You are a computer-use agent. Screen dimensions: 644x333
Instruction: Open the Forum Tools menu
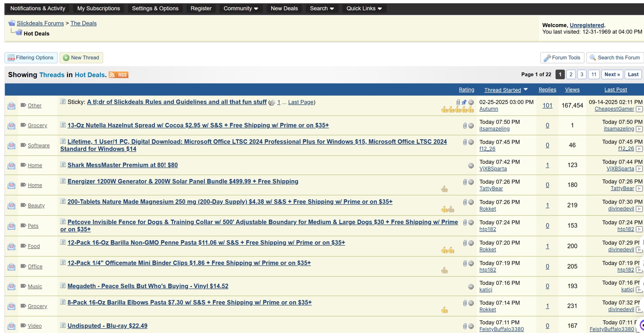[x=562, y=58]
